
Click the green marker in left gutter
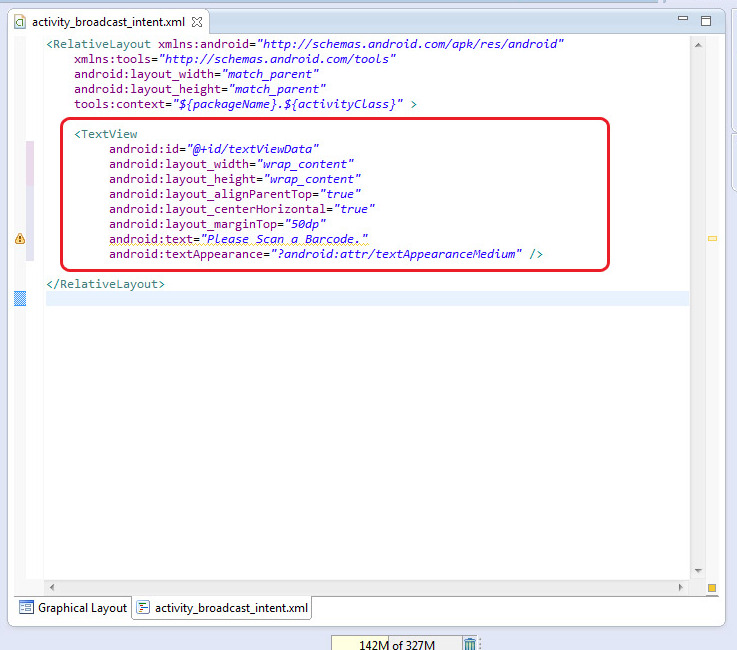20,298
